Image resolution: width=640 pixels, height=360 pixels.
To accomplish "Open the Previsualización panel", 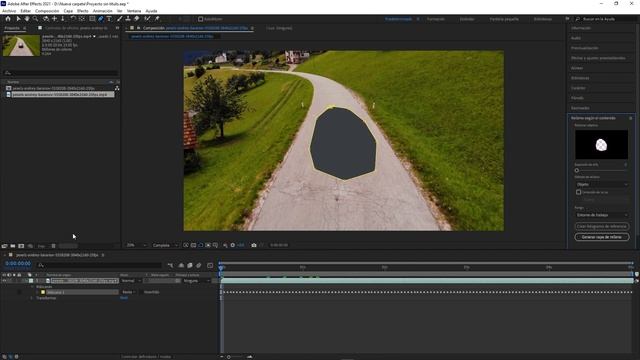I will [585, 48].
